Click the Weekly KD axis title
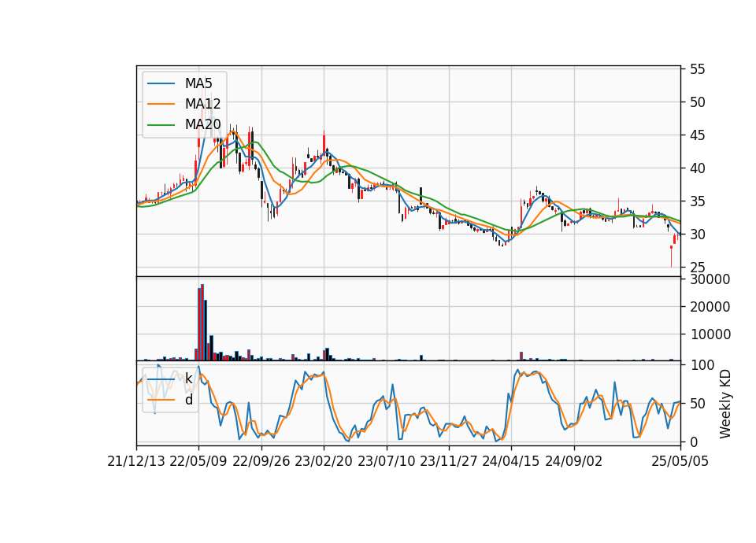The image size is (756, 543). [725, 404]
